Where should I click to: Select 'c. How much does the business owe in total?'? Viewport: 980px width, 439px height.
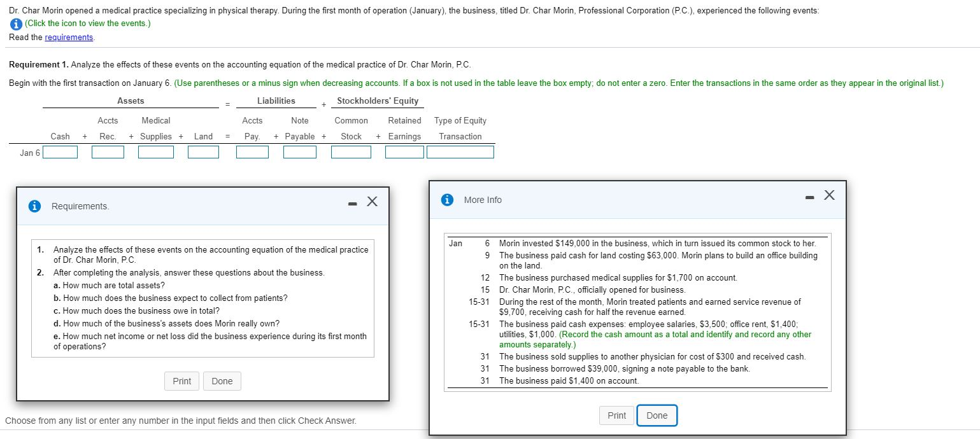pyautogui.click(x=137, y=310)
